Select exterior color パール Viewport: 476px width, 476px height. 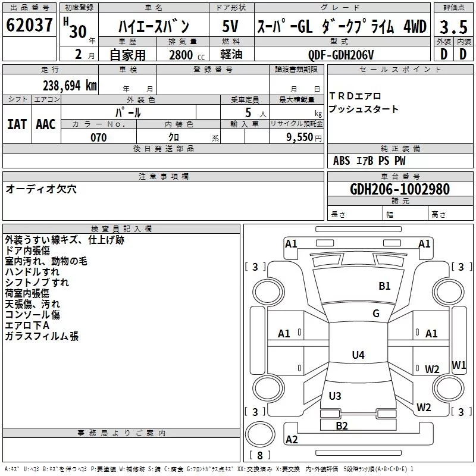point(128,113)
